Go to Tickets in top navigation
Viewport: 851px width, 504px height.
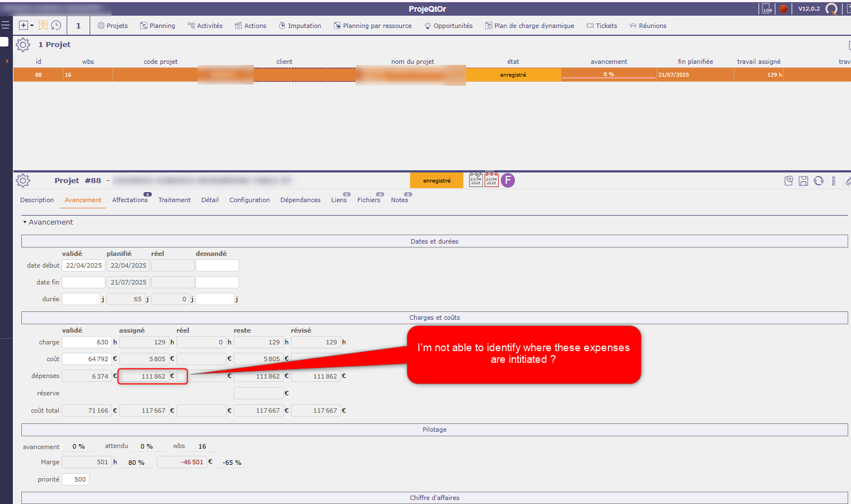[x=602, y=26]
